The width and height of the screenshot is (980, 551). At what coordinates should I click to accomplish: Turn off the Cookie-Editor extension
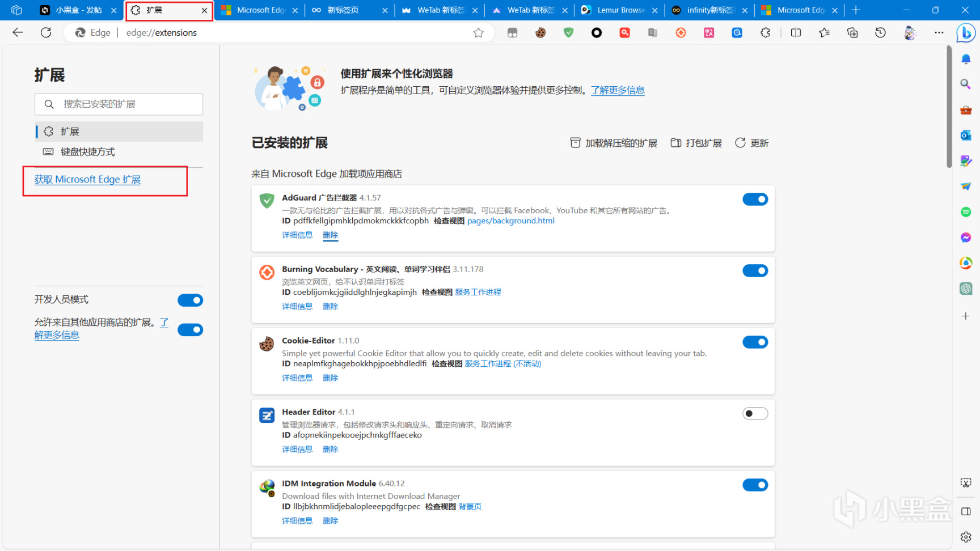pyautogui.click(x=755, y=342)
